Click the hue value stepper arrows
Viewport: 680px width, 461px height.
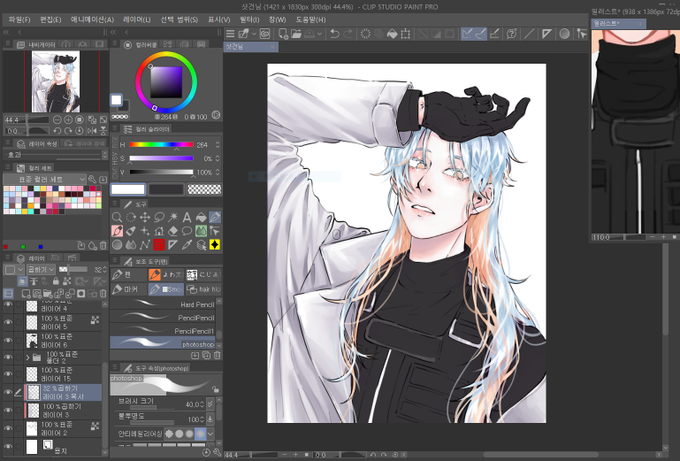217,145
